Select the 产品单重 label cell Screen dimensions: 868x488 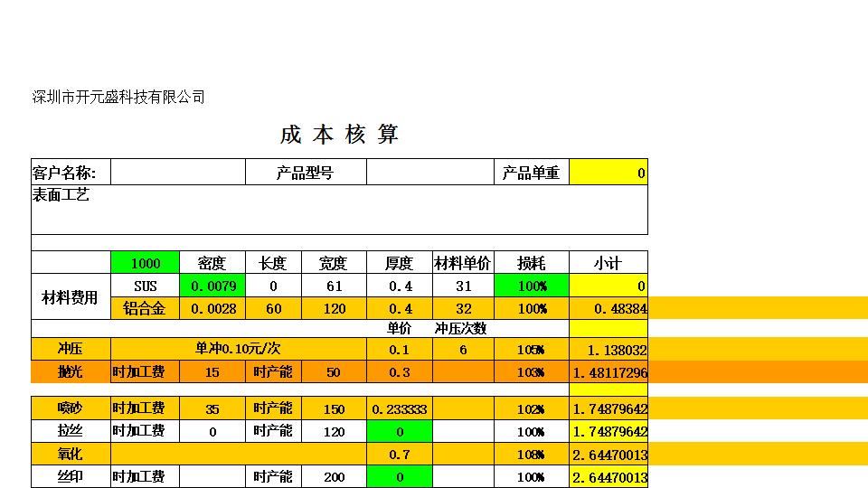[x=532, y=173]
